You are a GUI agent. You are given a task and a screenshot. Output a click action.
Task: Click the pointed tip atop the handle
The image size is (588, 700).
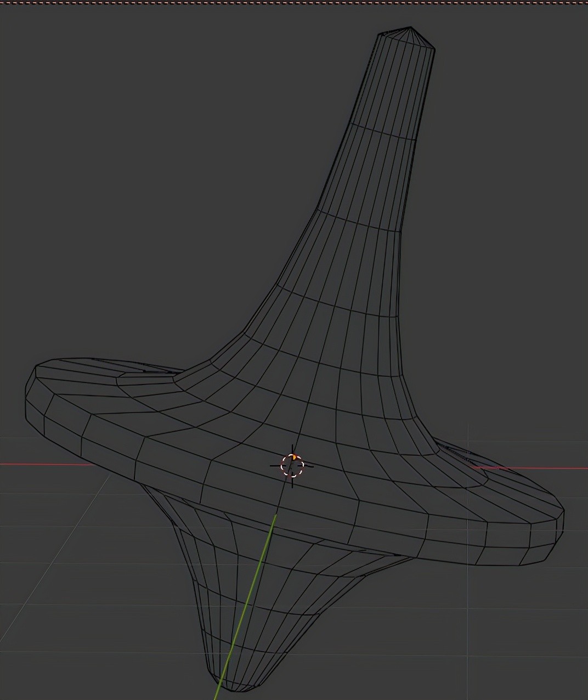coord(411,28)
